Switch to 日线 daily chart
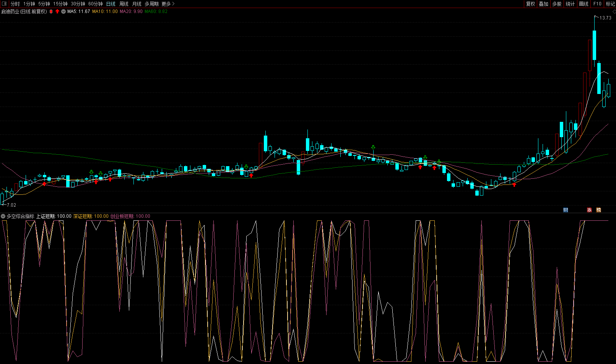 click(111, 4)
